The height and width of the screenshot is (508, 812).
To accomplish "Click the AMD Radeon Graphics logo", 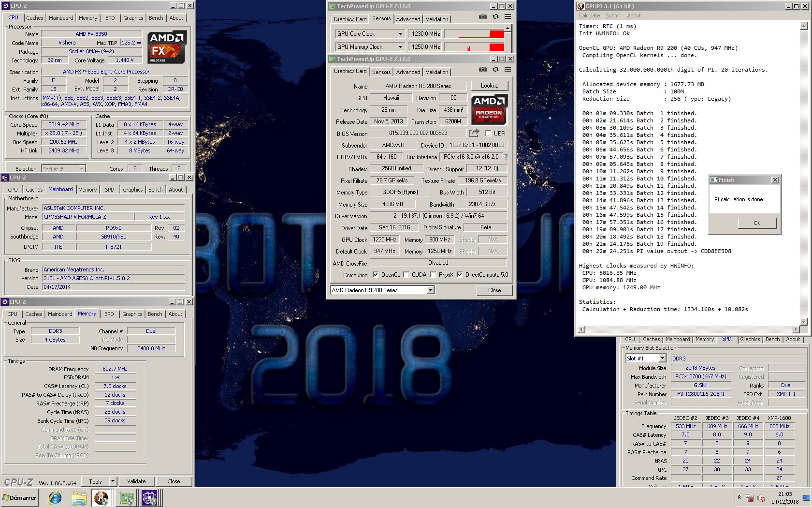I will [x=489, y=109].
